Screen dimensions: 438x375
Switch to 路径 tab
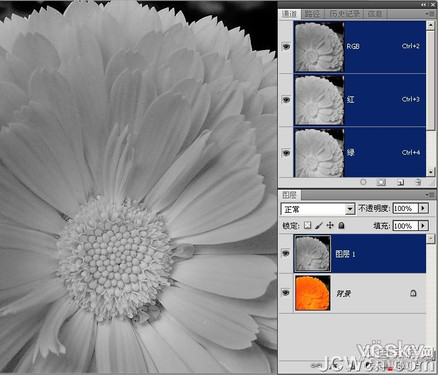tap(312, 14)
